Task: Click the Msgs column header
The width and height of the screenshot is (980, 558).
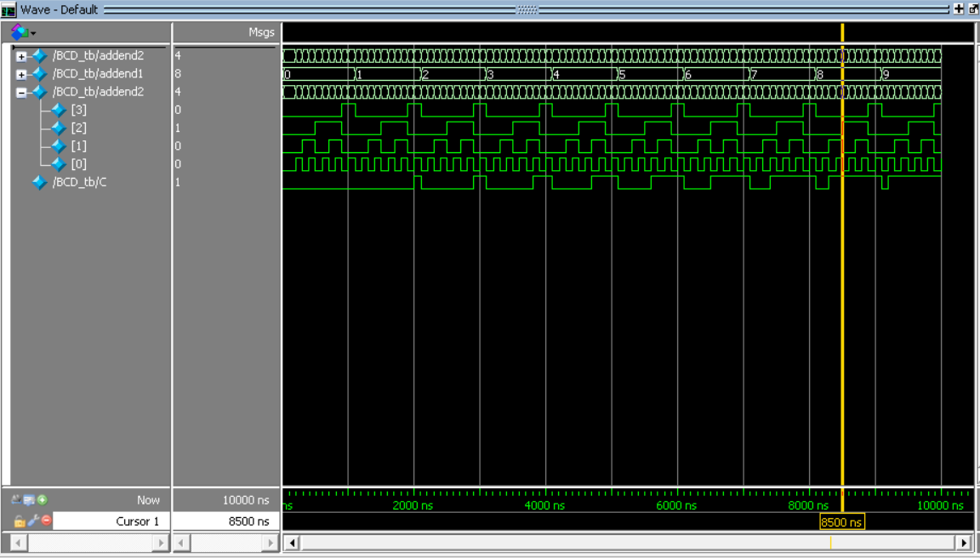Action: 261,31
